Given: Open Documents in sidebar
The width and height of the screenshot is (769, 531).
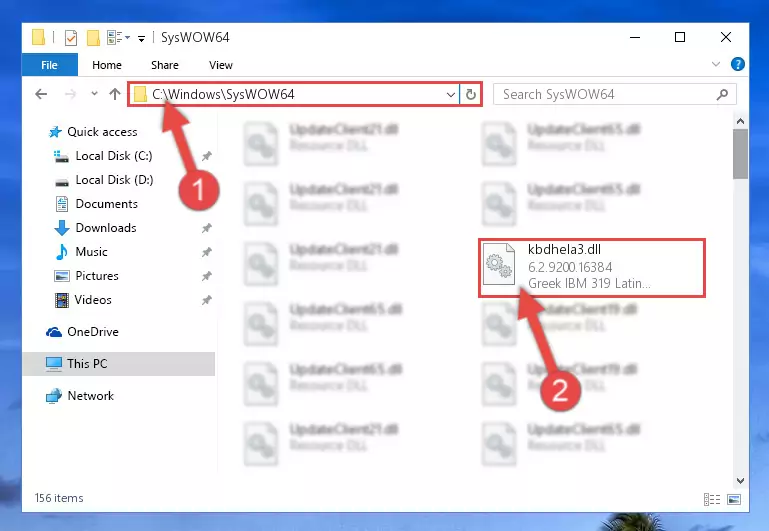Looking at the screenshot, I should (106, 204).
